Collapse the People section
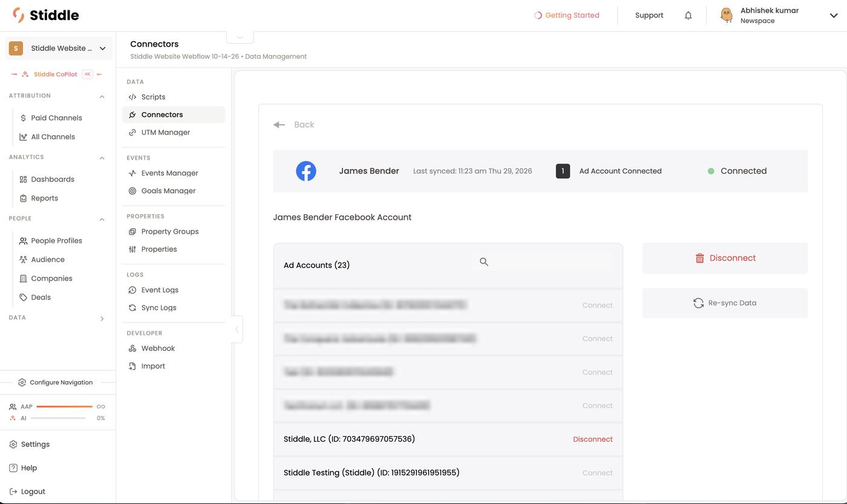 (x=102, y=219)
